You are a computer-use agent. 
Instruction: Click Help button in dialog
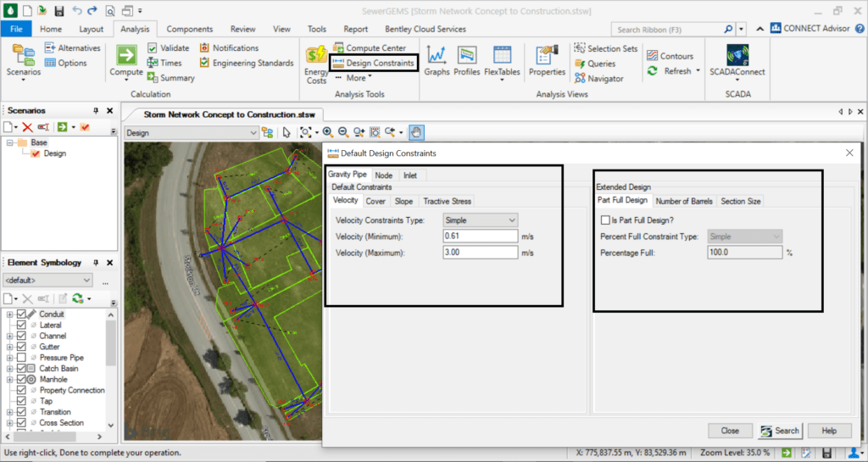click(x=829, y=431)
